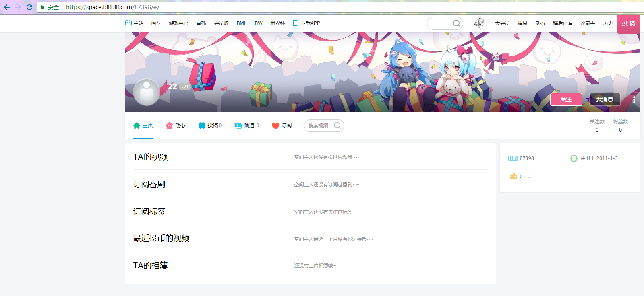The height and width of the screenshot is (296, 644).
Task: Open 历史 history
Action: click(608, 23)
